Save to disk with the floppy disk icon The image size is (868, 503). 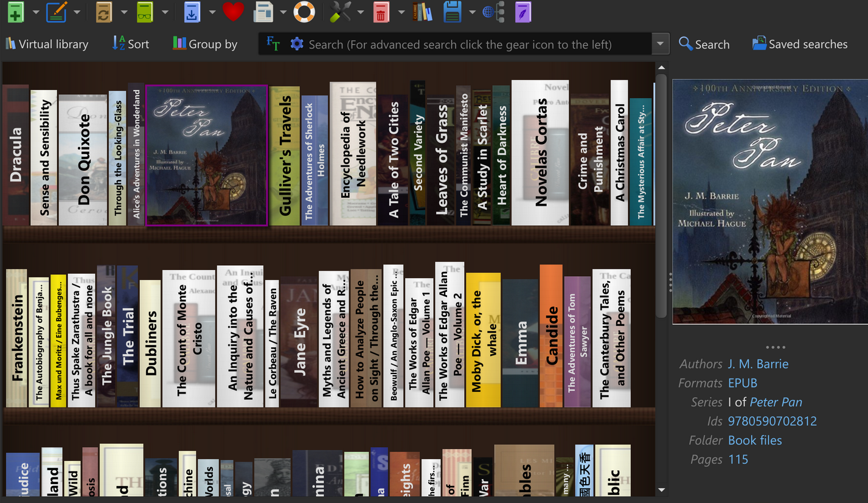point(452,12)
